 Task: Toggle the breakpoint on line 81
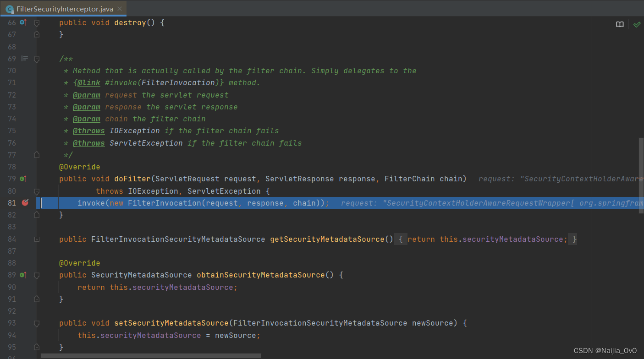pyautogui.click(x=25, y=202)
